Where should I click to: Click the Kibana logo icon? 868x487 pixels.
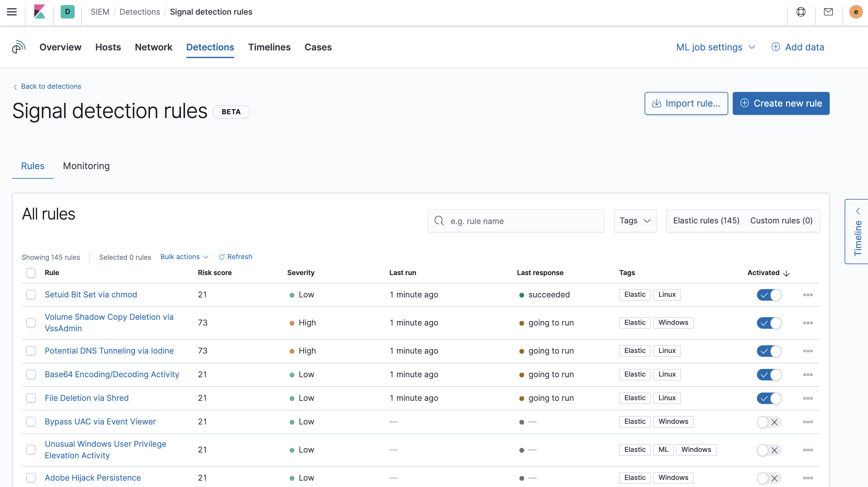tap(40, 12)
